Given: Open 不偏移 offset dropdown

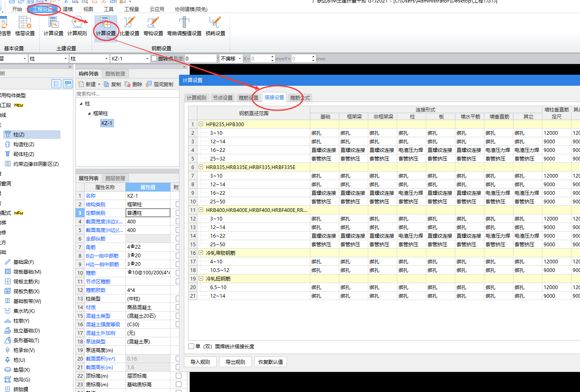Looking at the screenshot, I should coord(240,59).
